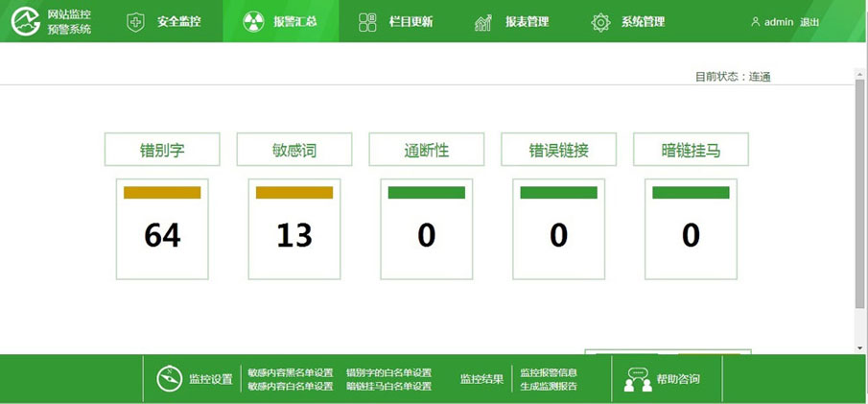Click the 监控设置 label

point(211,380)
